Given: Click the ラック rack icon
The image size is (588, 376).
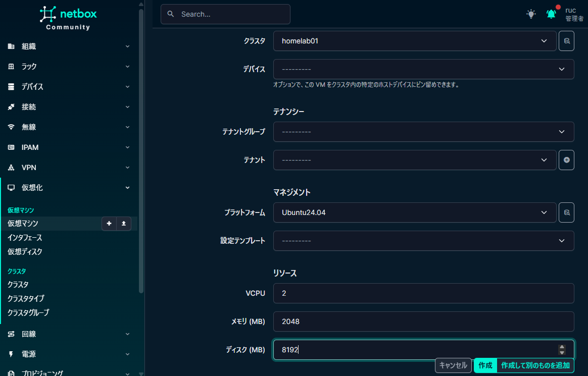Looking at the screenshot, I should pos(11,66).
